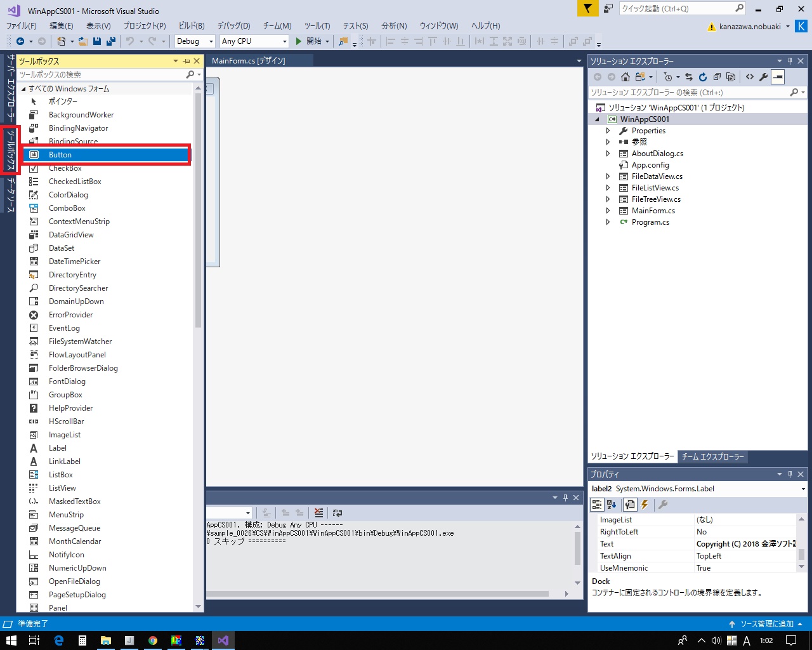Toggle auto-hide pin on Solution Explorer
This screenshot has height=650, width=812.
pyautogui.click(x=790, y=61)
